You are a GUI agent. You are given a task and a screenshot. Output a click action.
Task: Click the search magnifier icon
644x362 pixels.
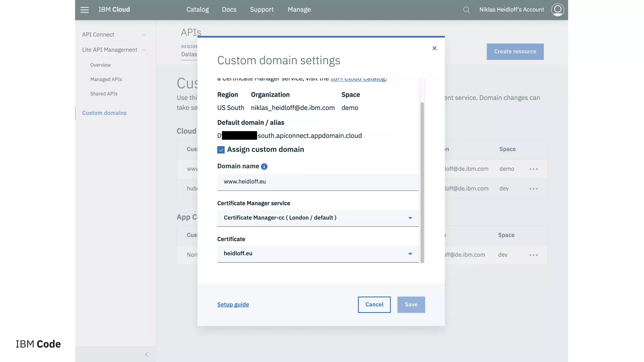[x=466, y=10]
